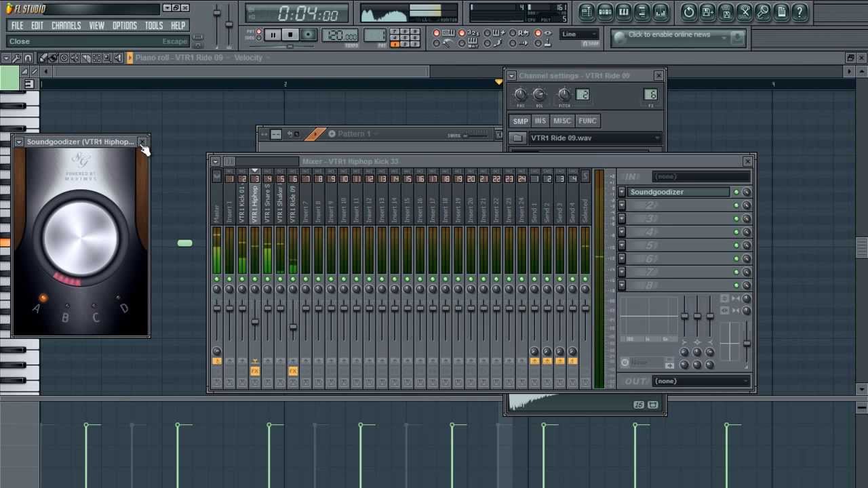Viewport: 868px width, 488px height.
Task: Open the step sequencer icon
Action: pyautogui.click(x=605, y=12)
